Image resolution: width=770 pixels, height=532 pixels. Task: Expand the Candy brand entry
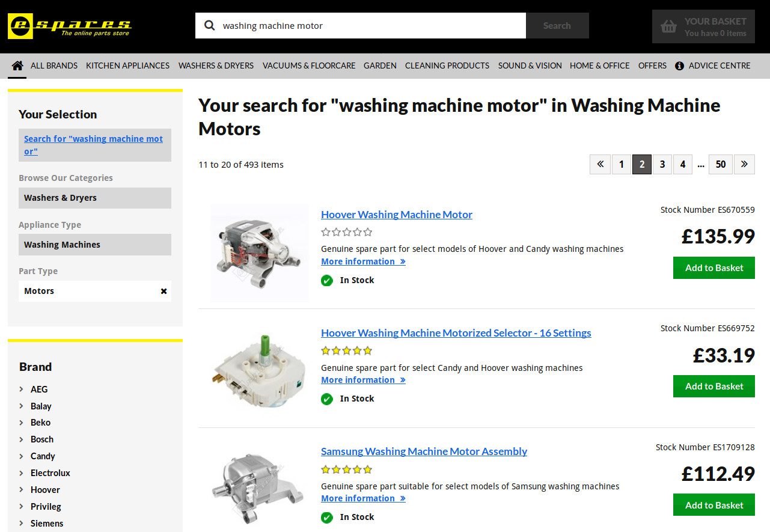point(43,456)
